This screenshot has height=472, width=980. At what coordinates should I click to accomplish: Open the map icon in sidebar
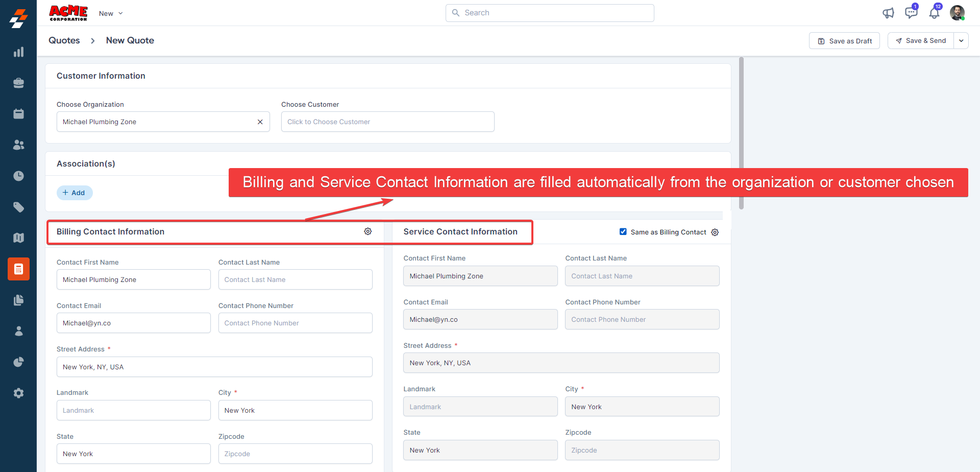click(18, 238)
